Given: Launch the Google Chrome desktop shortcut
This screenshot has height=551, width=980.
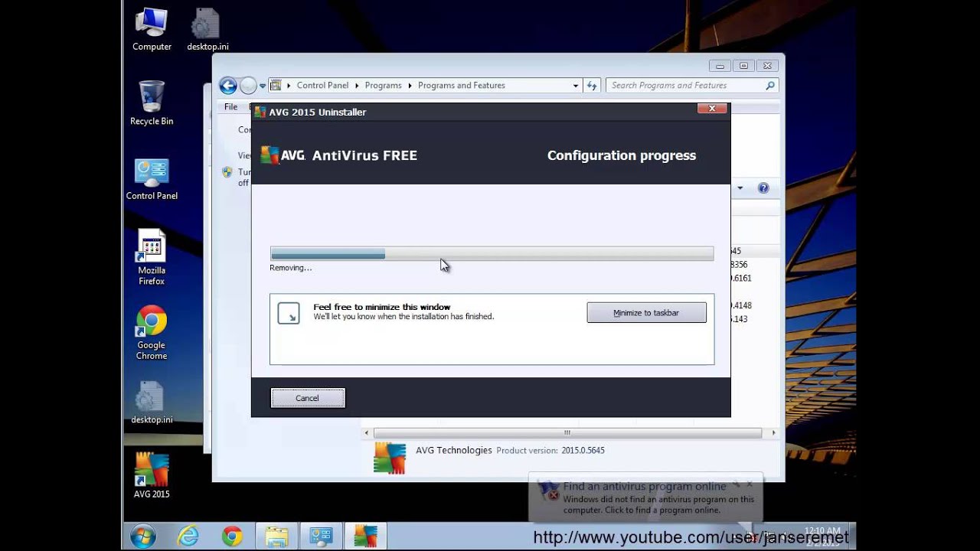Looking at the screenshot, I should pyautogui.click(x=152, y=333).
